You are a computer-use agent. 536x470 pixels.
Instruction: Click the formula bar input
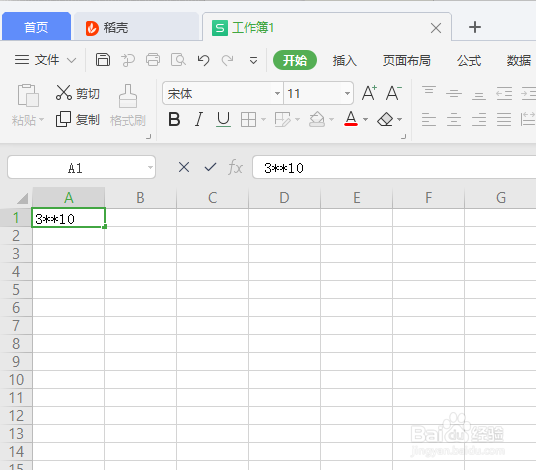[394, 167]
